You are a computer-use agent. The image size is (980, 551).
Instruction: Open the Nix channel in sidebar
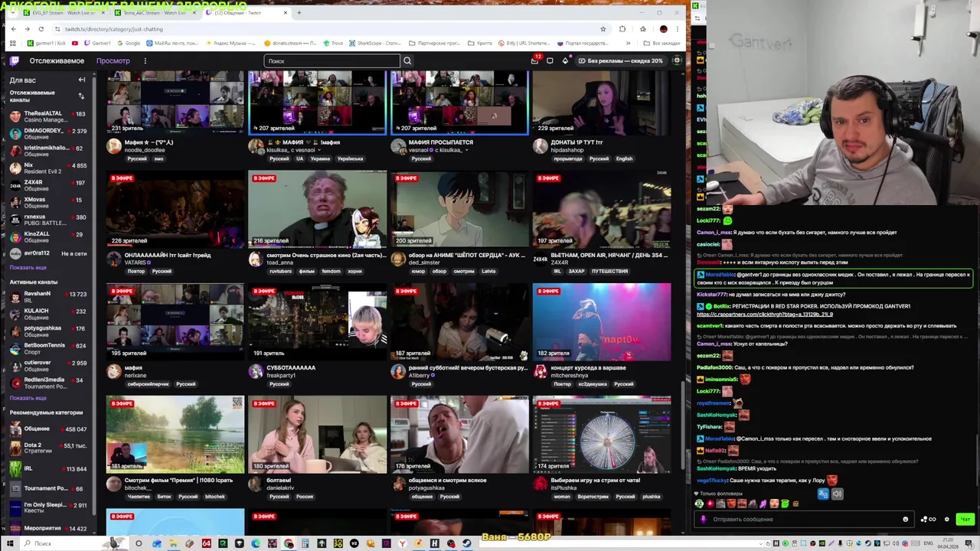(x=48, y=168)
